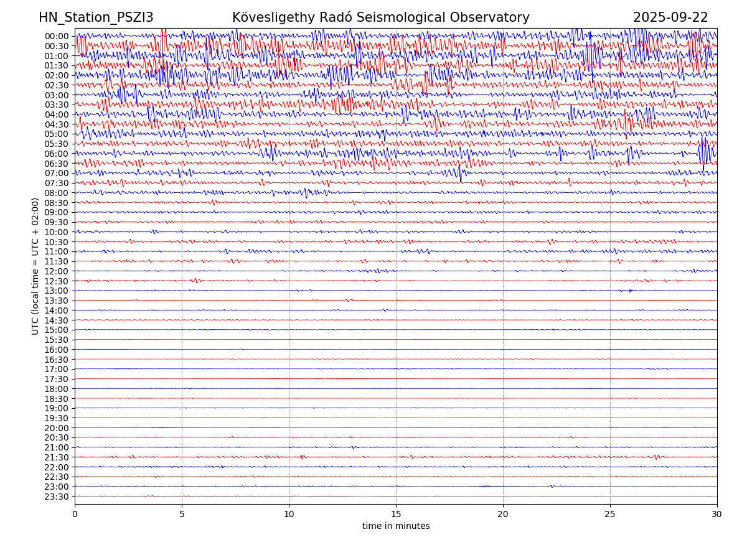The height and width of the screenshot is (560, 747).
Task: Select the 12:00 trace row label
Action: point(57,271)
